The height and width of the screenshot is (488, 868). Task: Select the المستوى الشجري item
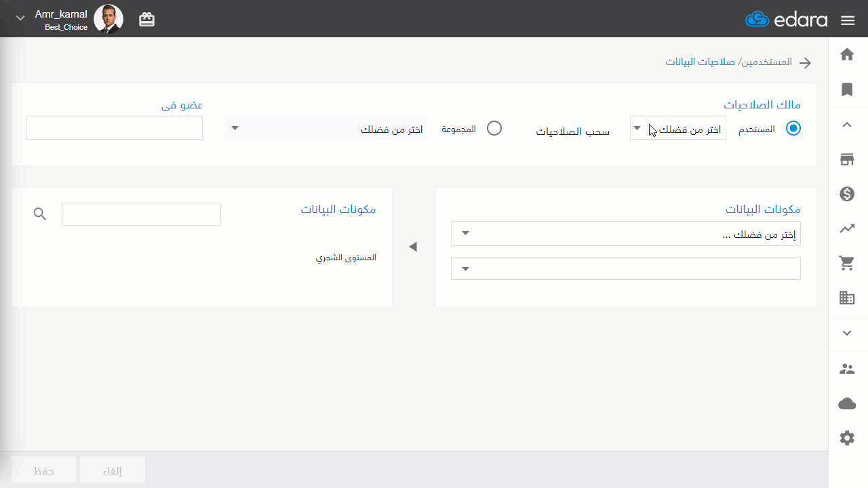click(x=346, y=258)
